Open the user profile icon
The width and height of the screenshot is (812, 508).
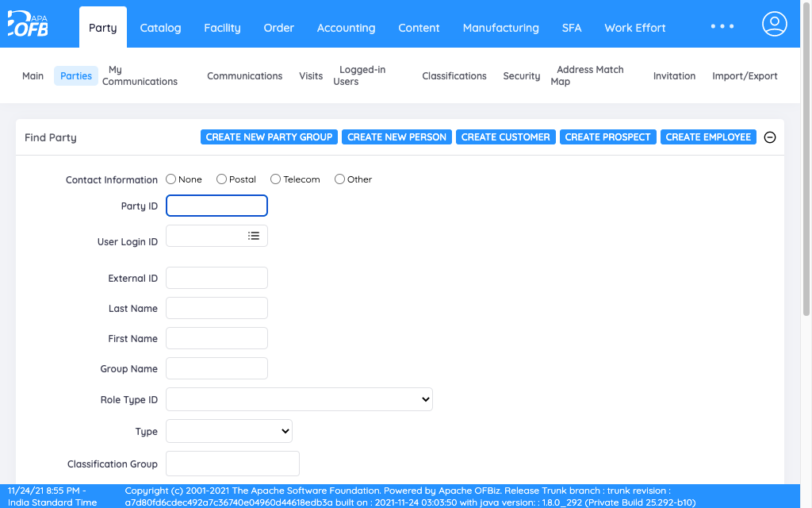pos(774,24)
